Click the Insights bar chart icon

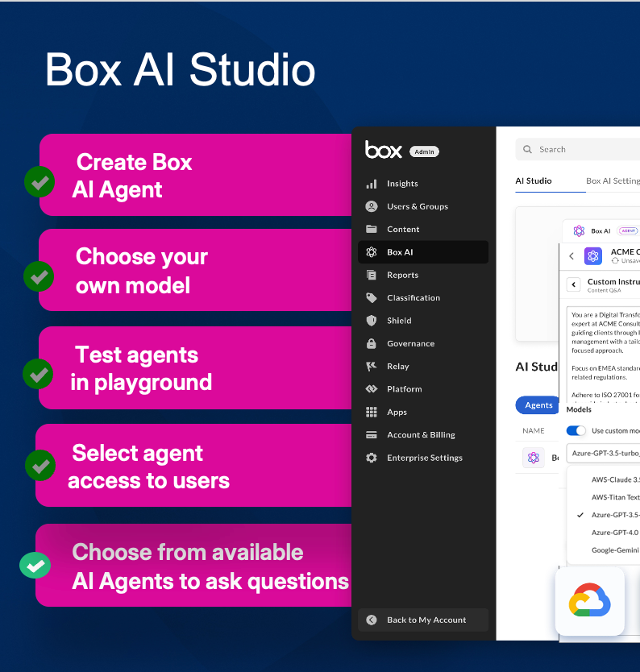tap(372, 184)
